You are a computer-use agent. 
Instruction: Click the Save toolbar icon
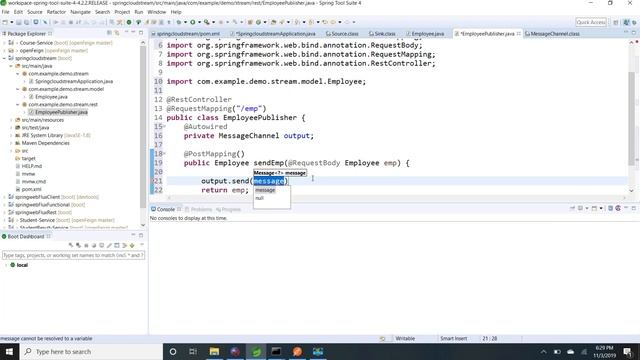click(x=19, y=22)
